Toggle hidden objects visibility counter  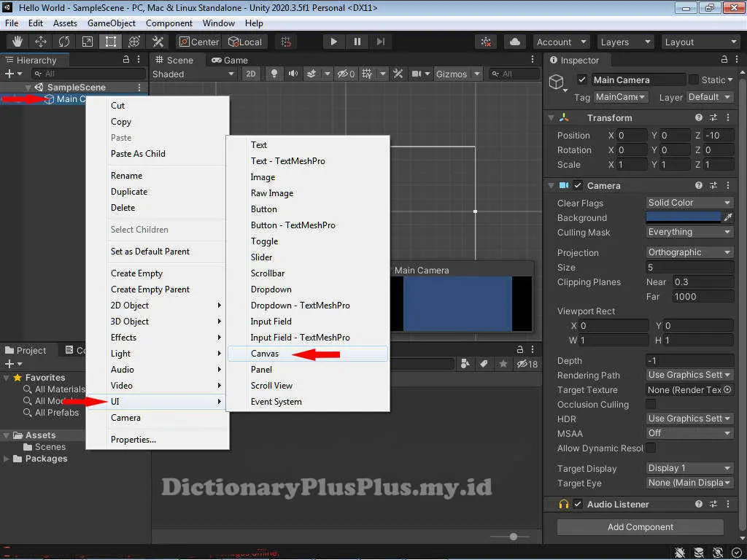pyautogui.click(x=346, y=74)
